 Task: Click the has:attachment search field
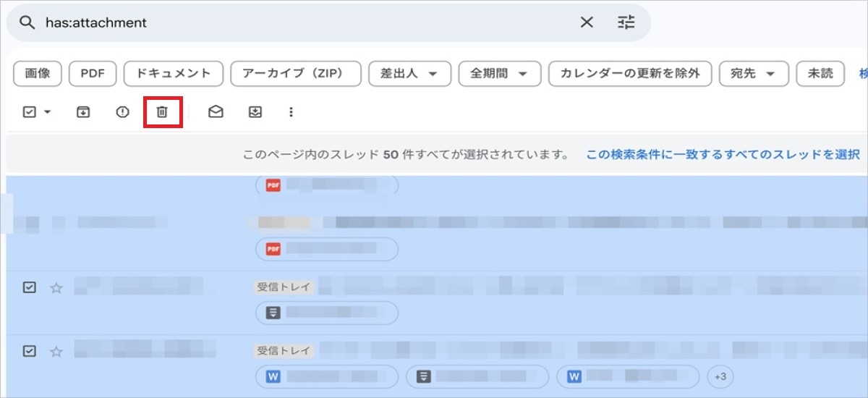289,22
